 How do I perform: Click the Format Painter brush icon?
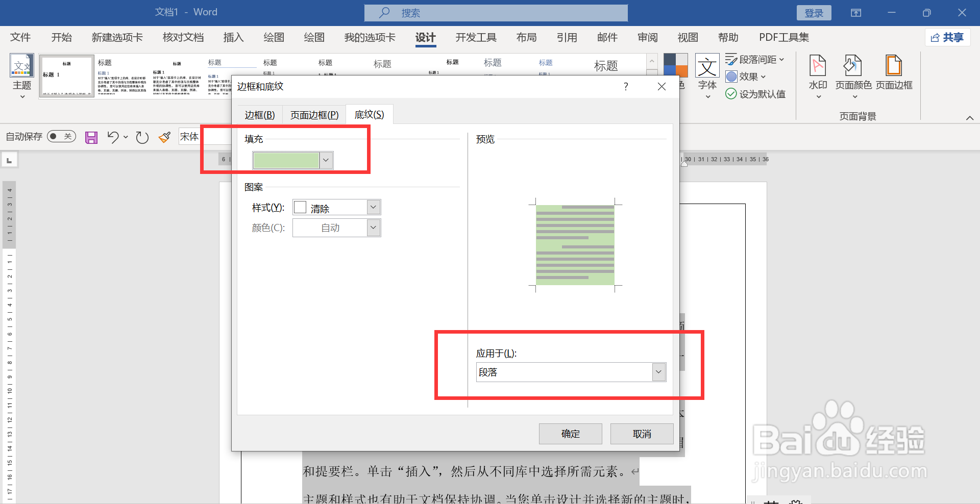[164, 137]
